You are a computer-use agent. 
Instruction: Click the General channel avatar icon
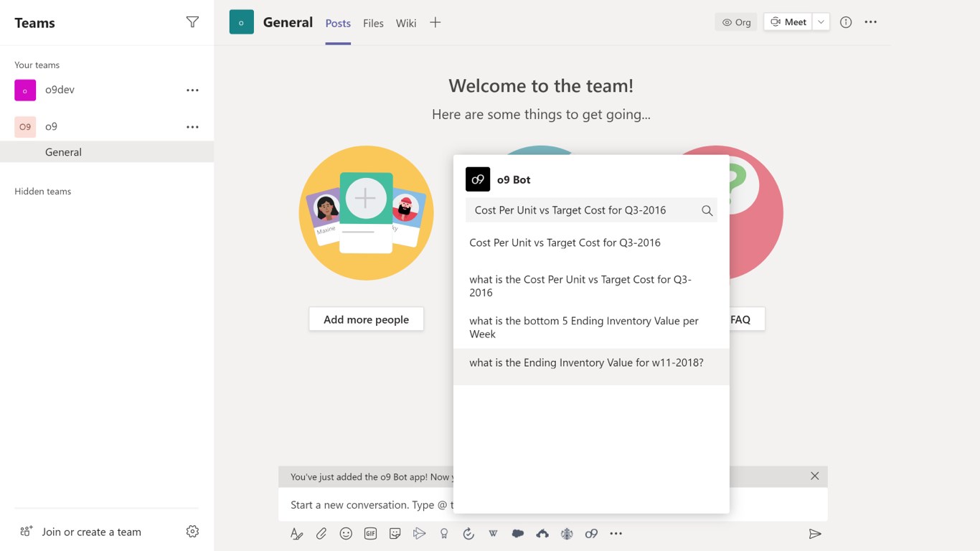(242, 22)
